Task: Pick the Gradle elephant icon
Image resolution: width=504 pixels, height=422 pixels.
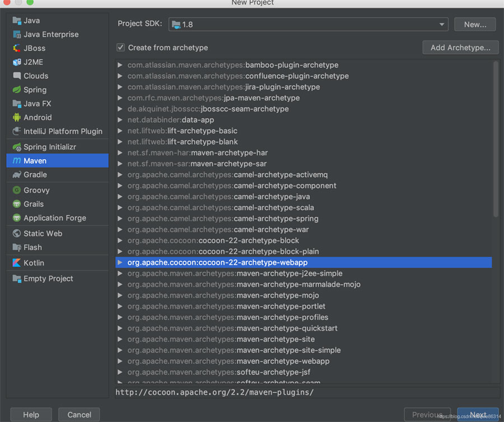Action: click(x=17, y=175)
